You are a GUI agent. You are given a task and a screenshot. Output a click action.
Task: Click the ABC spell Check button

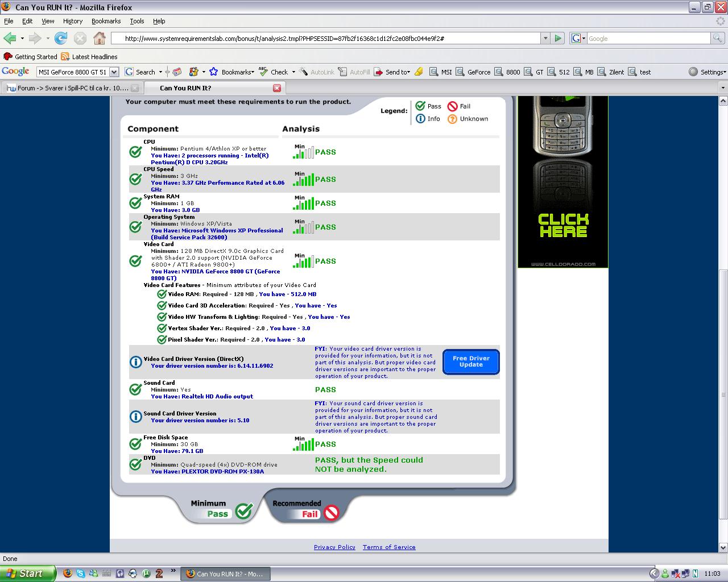click(274, 72)
